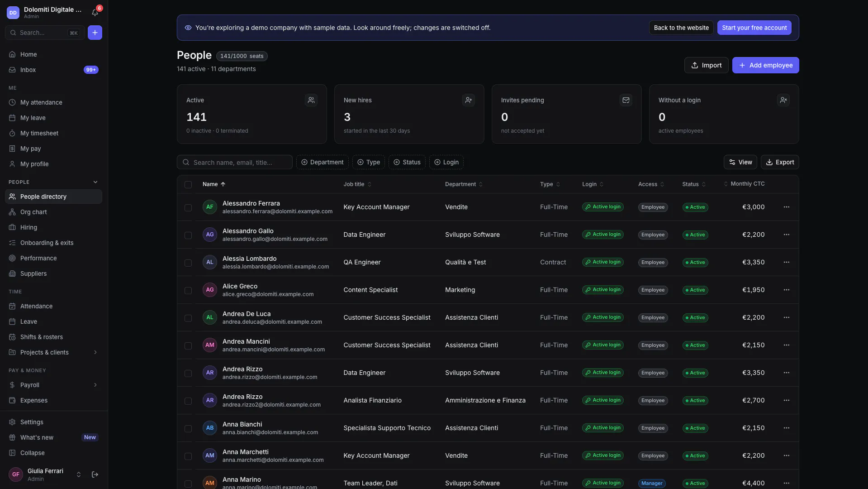The height and width of the screenshot is (489, 868).
Task: Export the people list
Action: (780, 162)
